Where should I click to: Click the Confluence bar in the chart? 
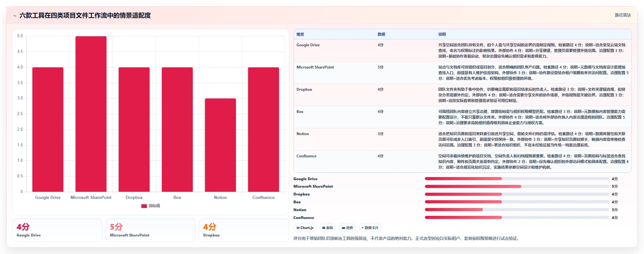tap(264, 130)
